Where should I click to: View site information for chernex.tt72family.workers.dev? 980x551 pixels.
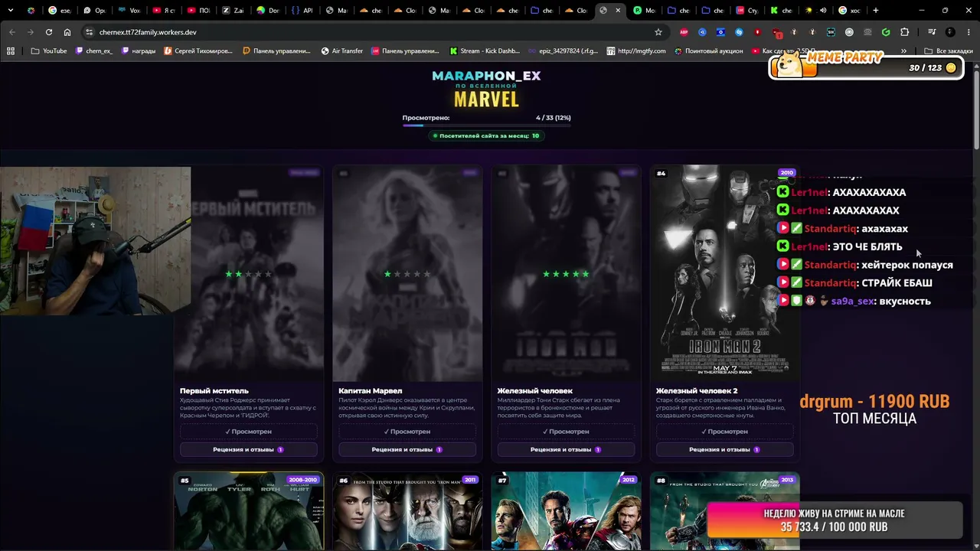pos(89,32)
